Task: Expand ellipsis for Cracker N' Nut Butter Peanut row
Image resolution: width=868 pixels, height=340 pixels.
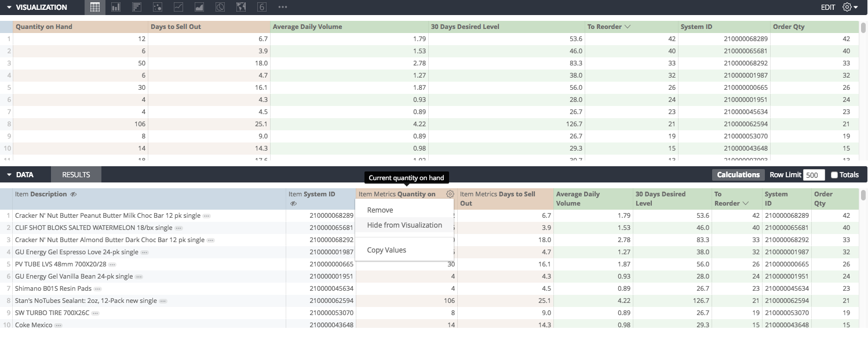Action: 207,215
